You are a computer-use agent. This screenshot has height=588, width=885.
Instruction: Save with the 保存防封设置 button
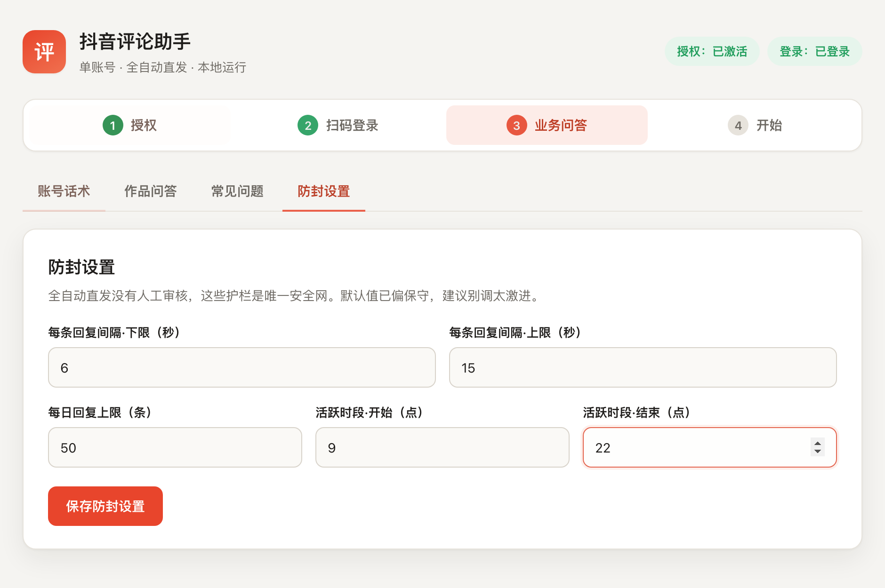coord(105,506)
